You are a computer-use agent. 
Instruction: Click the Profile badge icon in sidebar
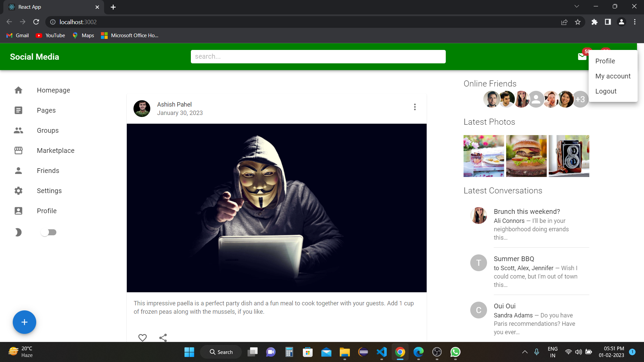(x=18, y=211)
